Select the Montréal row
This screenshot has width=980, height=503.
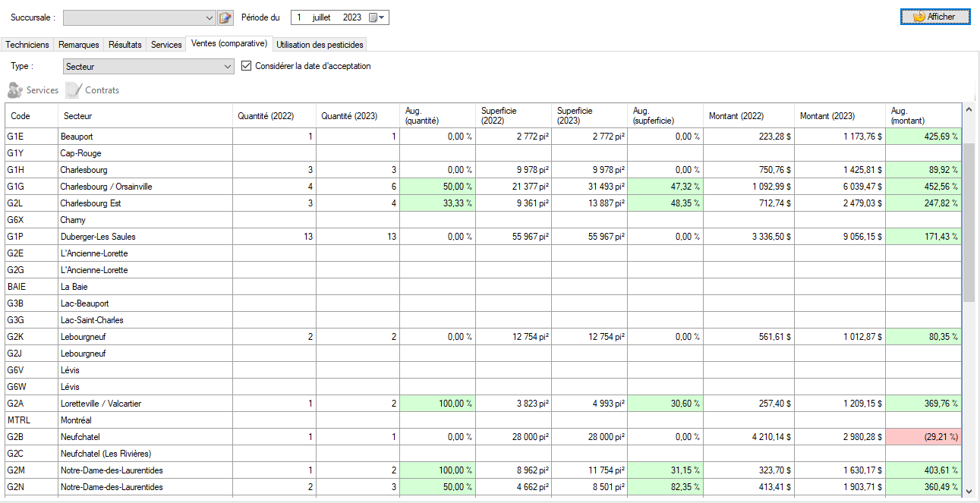[483, 420]
